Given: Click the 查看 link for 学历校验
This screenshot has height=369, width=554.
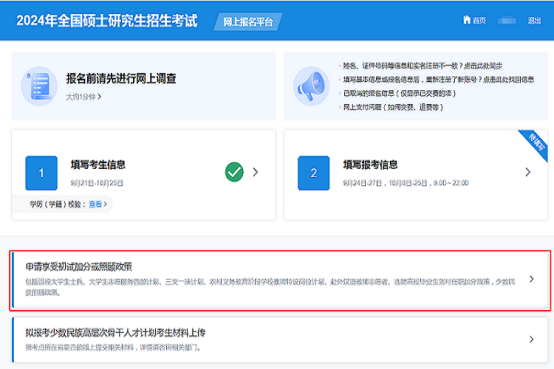Looking at the screenshot, I should click(x=98, y=204).
